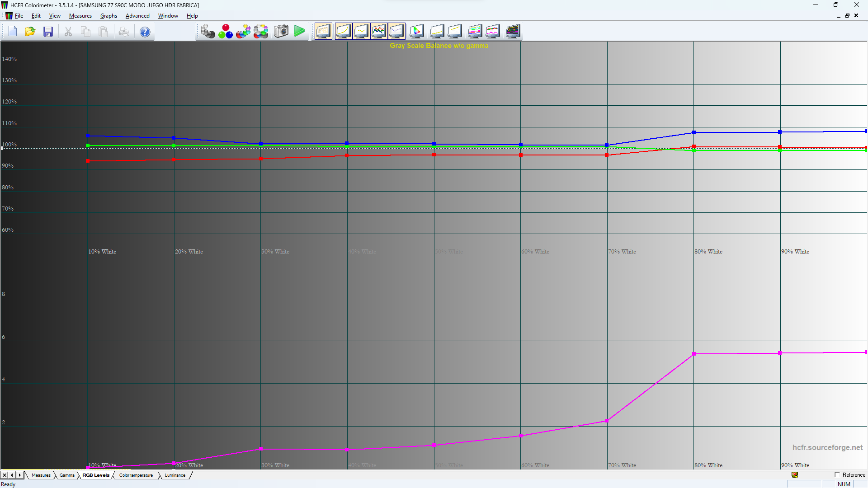Measure primaries with RGB balls icon
Screen dimensions: 868x488
pos(226,31)
